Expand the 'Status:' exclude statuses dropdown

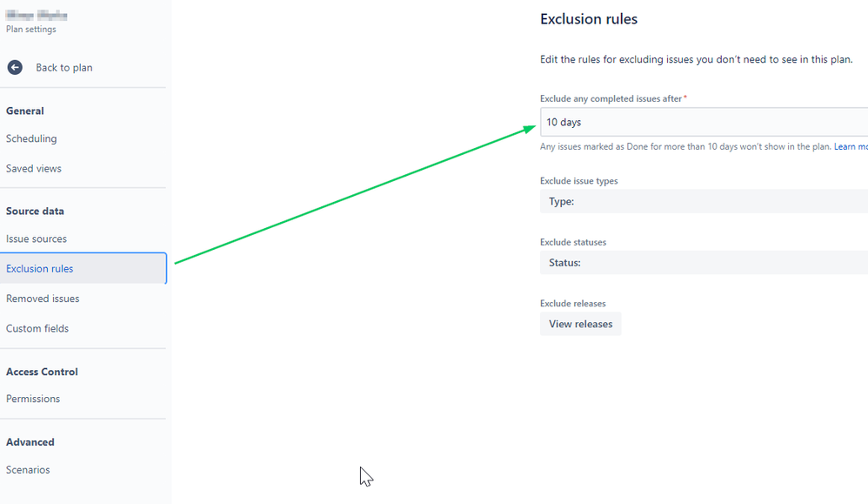pyautogui.click(x=704, y=263)
